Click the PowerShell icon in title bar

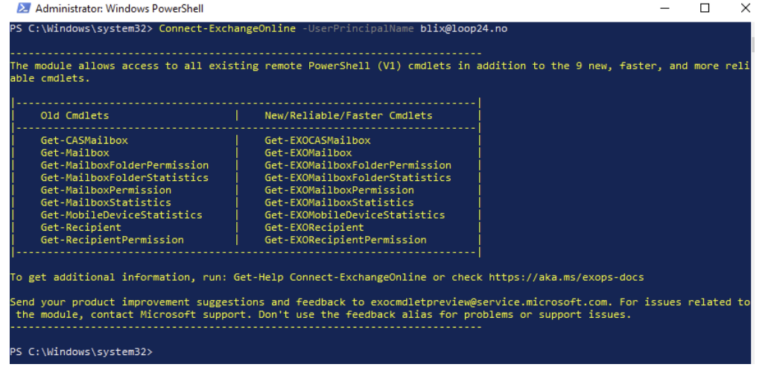[x=23, y=8]
